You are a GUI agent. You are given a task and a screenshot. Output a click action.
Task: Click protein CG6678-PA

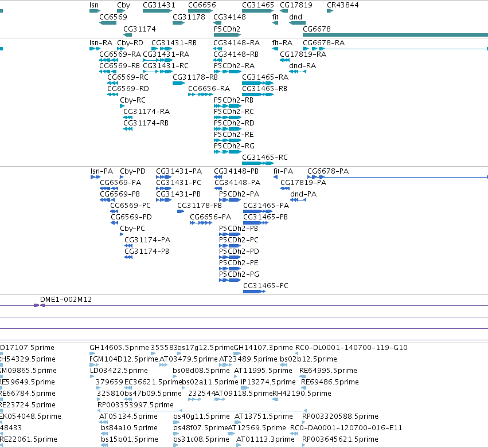click(x=328, y=171)
